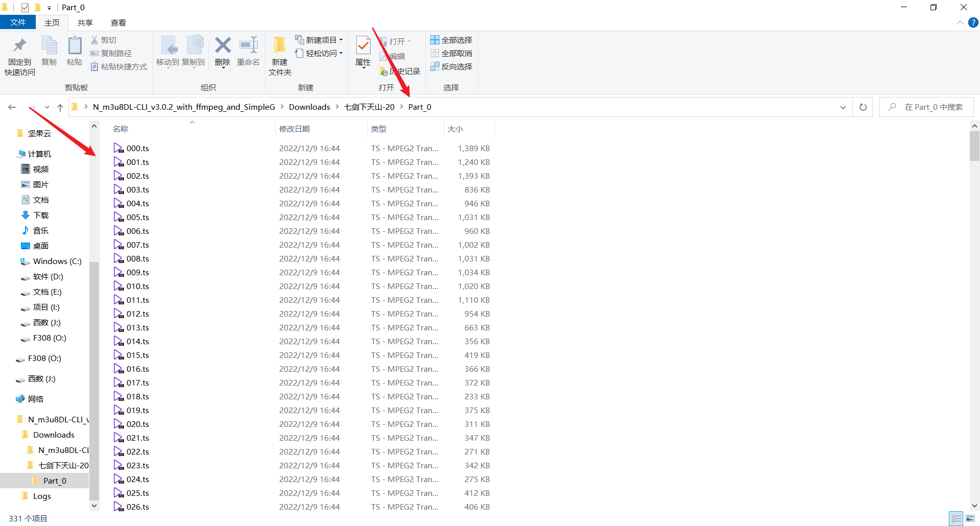Viewport: 980px width, 526px height.
Task: Open the 打开 (Open) dropdown in the ribbon
Action: click(396, 41)
